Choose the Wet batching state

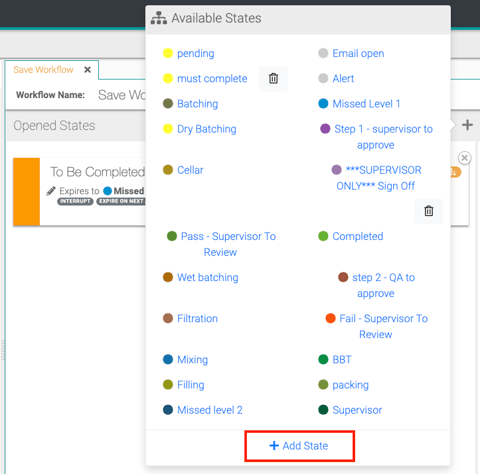(208, 277)
